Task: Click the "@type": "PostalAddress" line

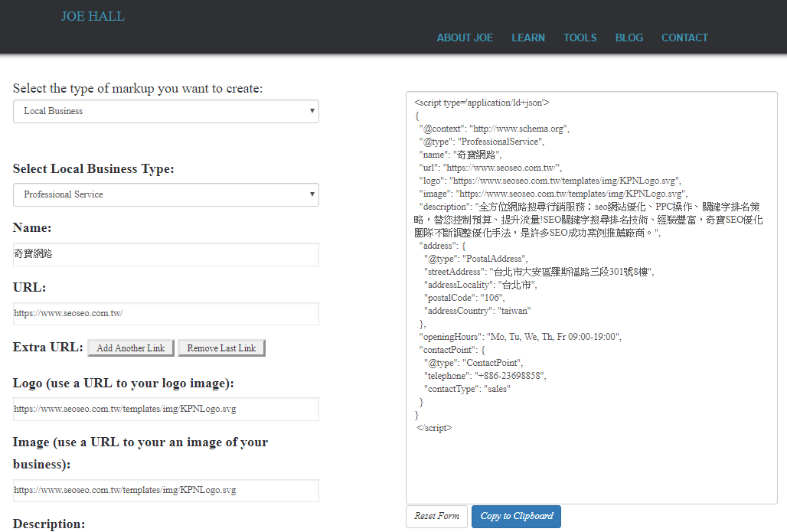Action: (x=476, y=259)
